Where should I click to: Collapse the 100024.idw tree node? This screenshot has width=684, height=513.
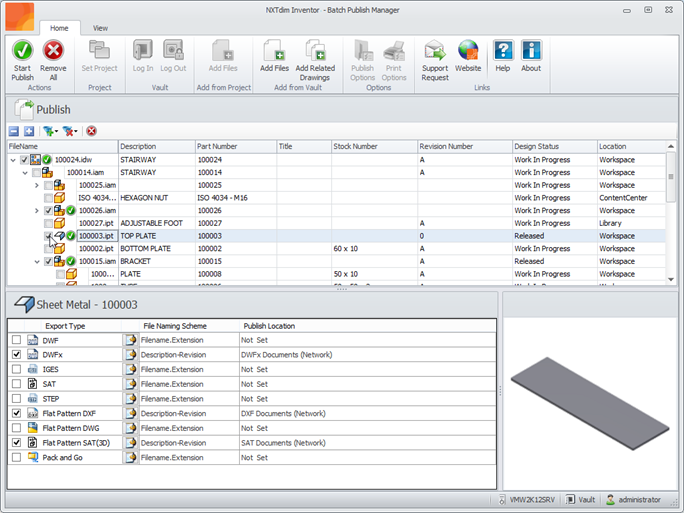pyautogui.click(x=13, y=160)
